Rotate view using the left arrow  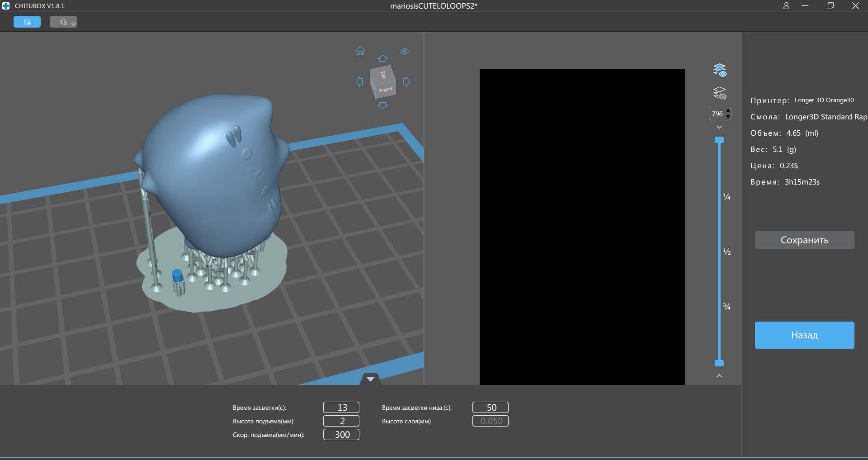pos(359,81)
